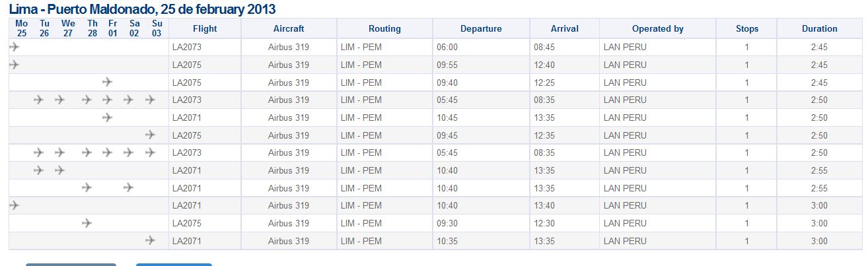
Task: Click the Saturday plane icon for LA2071 2:55 duration row
Action: (x=129, y=187)
